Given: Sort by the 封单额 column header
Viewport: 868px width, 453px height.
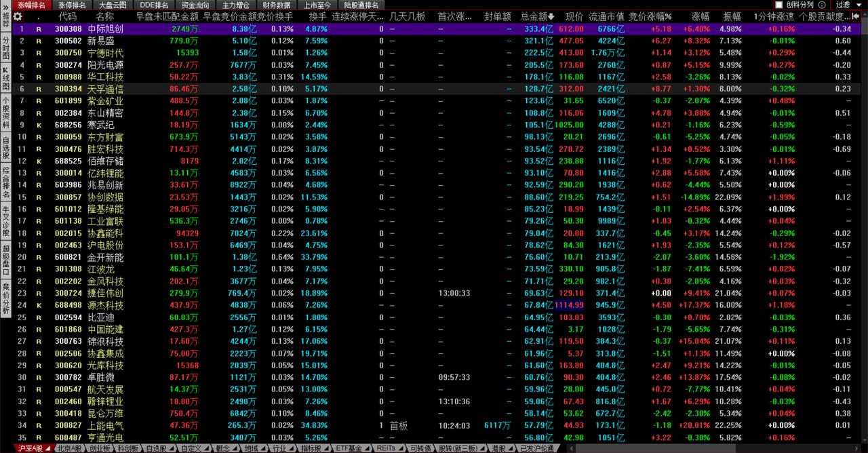Looking at the screenshot, I should click(498, 16).
